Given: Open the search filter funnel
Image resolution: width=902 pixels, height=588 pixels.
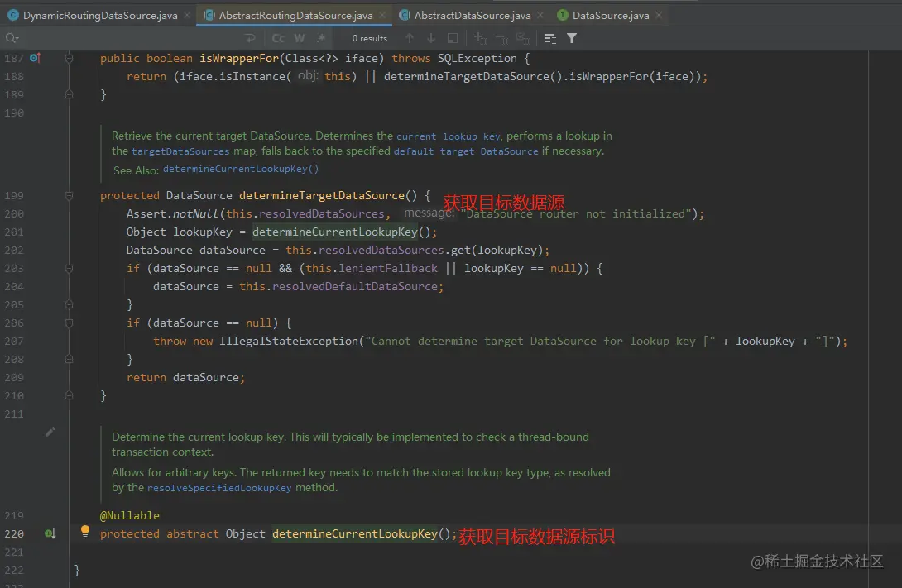Looking at the screenshot, I should point(571,38).
